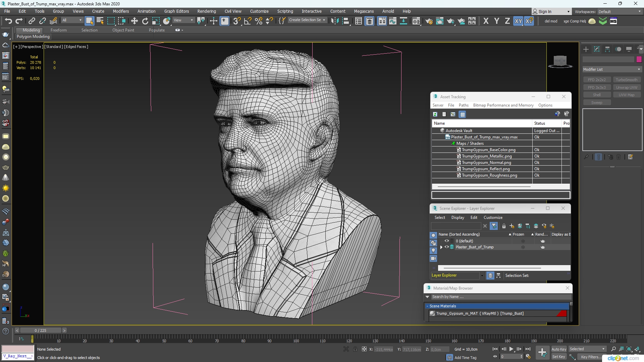Image resolution: width=644 pixels, height=362 pixels.
Task: Open the Workspaces Default dropdown
Action: (x=619, y=12)
